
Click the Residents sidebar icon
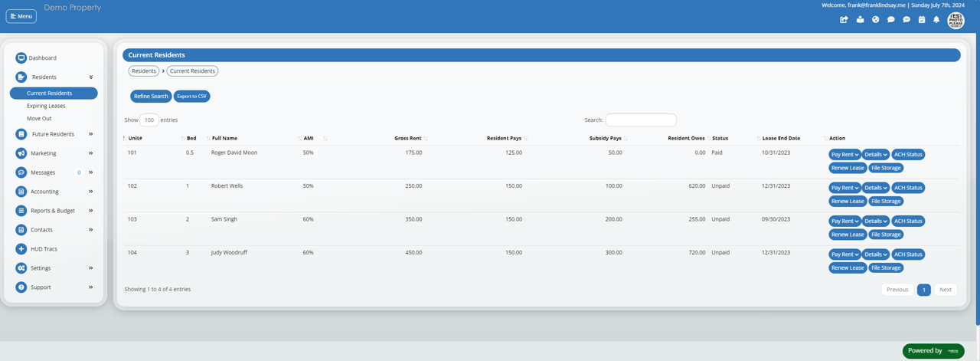click(x=21, y=77)
